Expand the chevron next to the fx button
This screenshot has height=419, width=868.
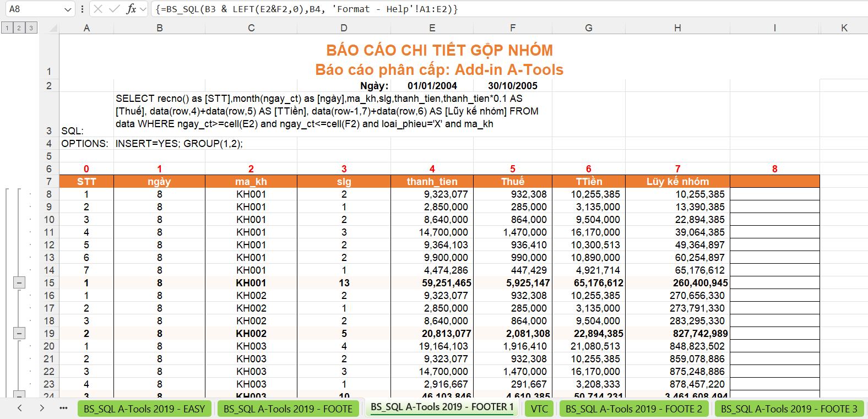coord(143,9)
